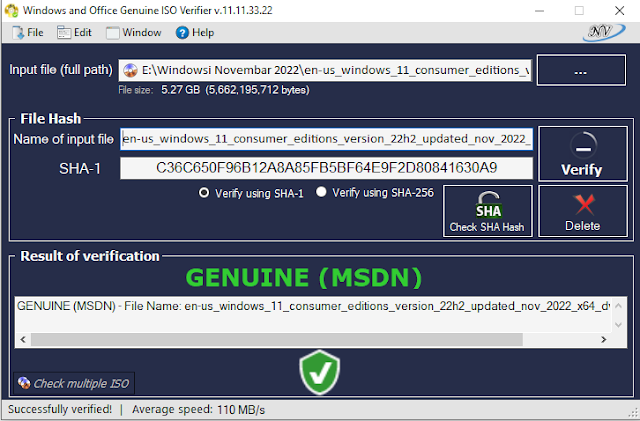Image resolution: width=640 pixels, height=421 pixels.
Task: Click the NV logo icon
Action: click(604, 32)
